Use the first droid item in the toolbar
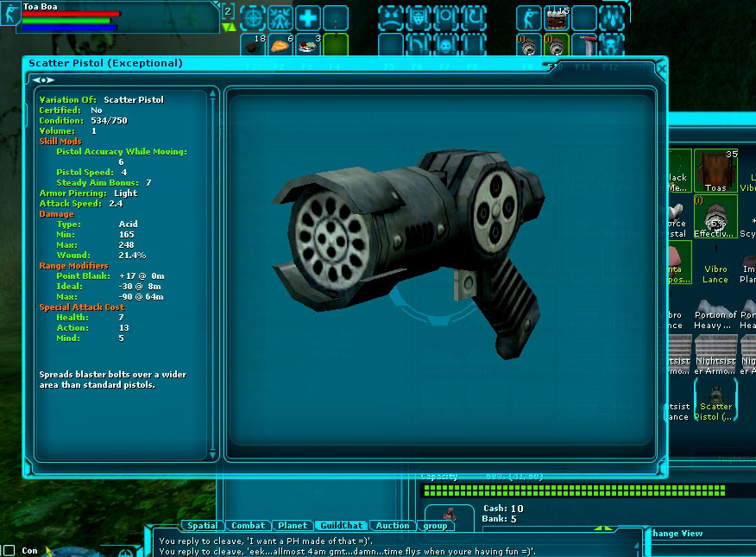 [x=529, y=44]
